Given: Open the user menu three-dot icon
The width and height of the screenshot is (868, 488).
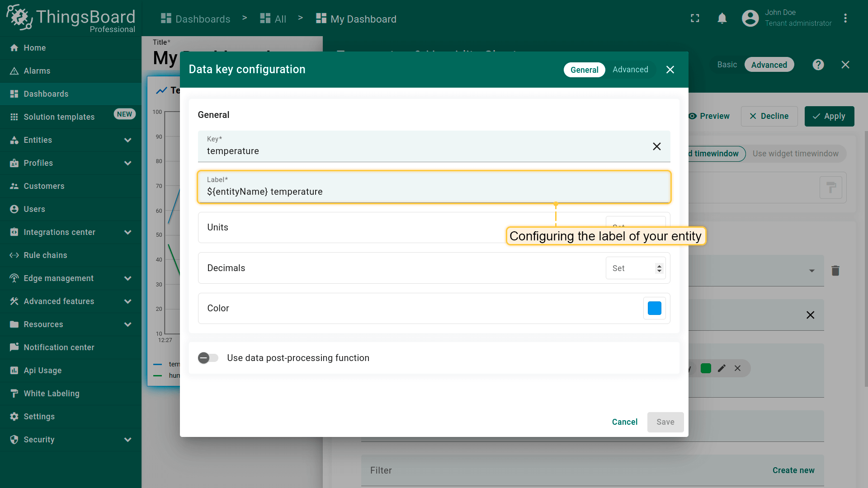Looking at the screenshot, I should (x=845, y=19).
